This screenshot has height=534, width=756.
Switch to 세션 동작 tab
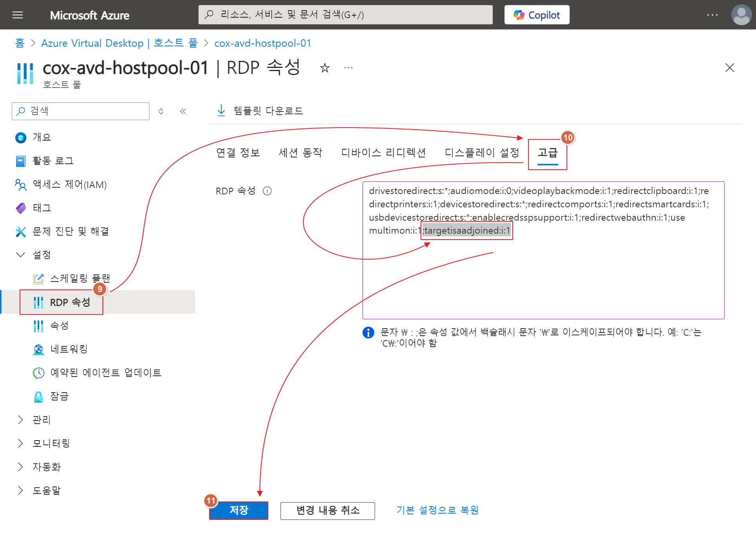[x=301, y=152]
